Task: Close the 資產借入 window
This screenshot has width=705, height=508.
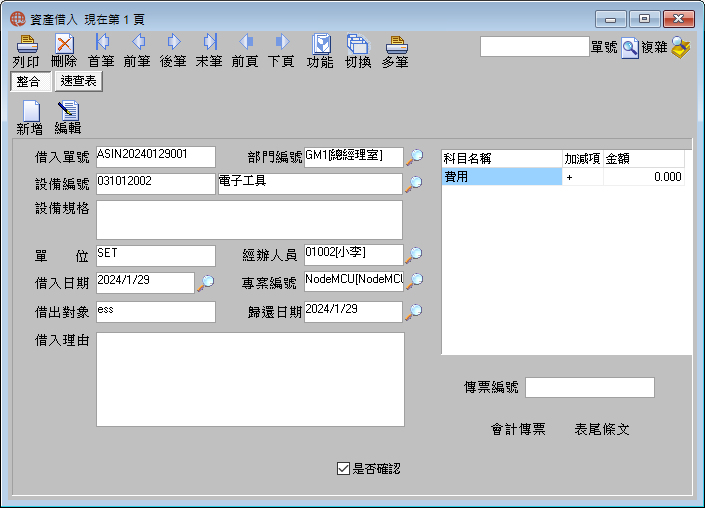Action: [x=678, y=19]
